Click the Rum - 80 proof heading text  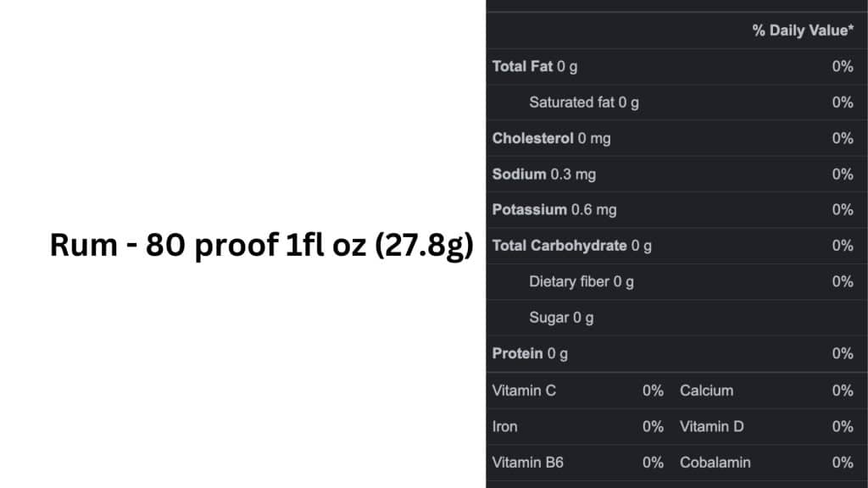coord(261,246)
